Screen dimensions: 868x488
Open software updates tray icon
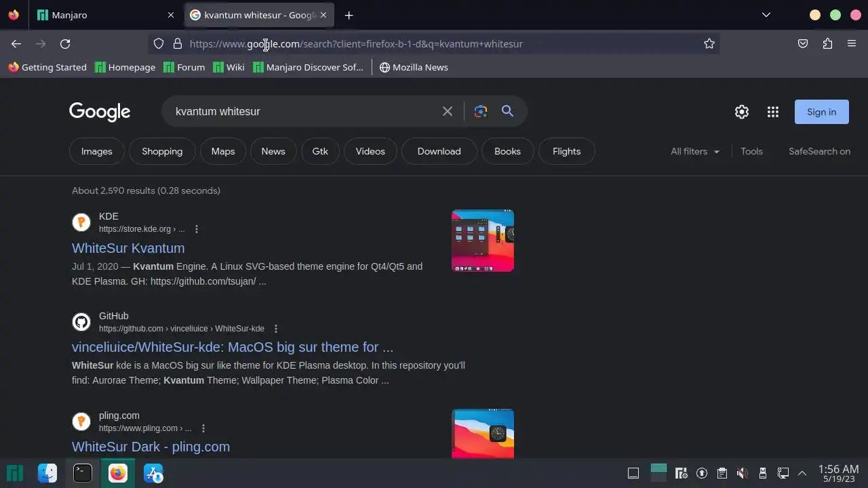point(702,473)
